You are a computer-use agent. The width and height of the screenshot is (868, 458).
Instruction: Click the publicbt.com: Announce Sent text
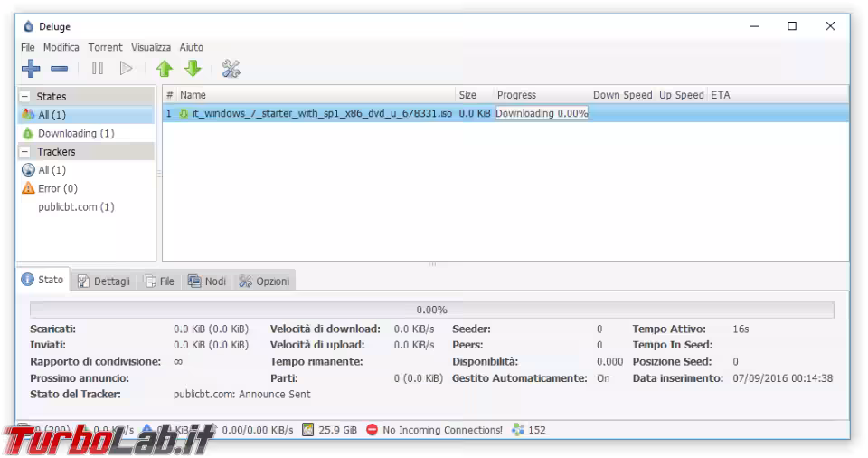coord(242,395)
